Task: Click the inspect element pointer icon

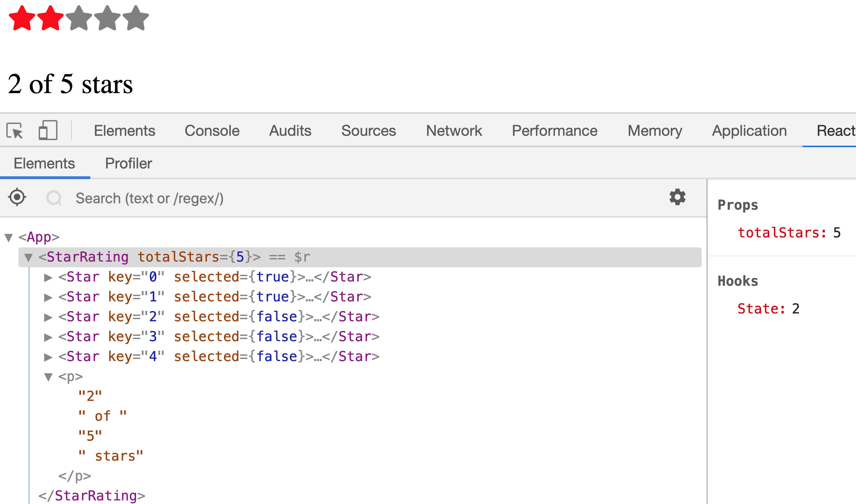Action: [15, 130]
